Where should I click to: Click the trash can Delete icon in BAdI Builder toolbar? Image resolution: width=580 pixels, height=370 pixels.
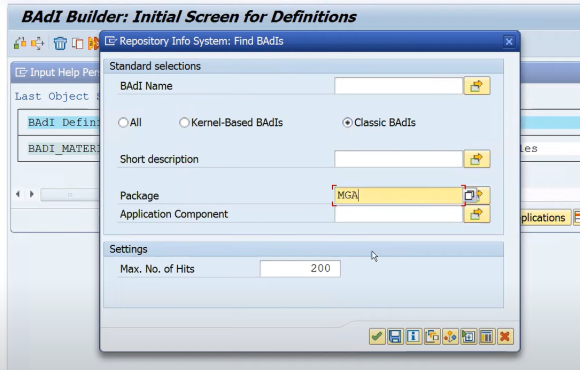pyautogui.click(x=60, y=43)
